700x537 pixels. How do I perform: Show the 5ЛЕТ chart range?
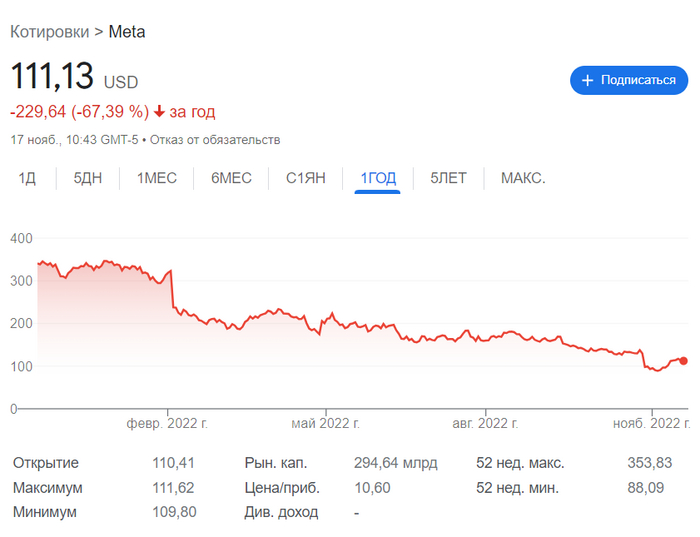click(x=448, y=178)
